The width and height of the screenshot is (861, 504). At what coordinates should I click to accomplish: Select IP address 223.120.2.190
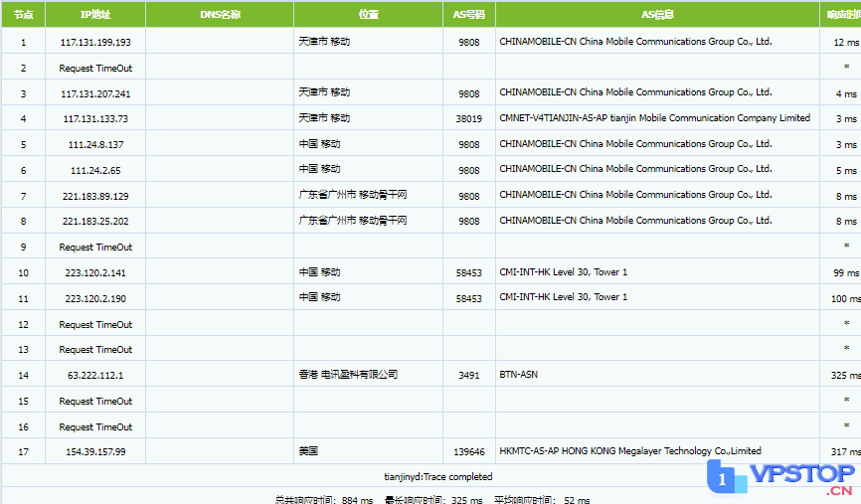(x=95, y=298)
